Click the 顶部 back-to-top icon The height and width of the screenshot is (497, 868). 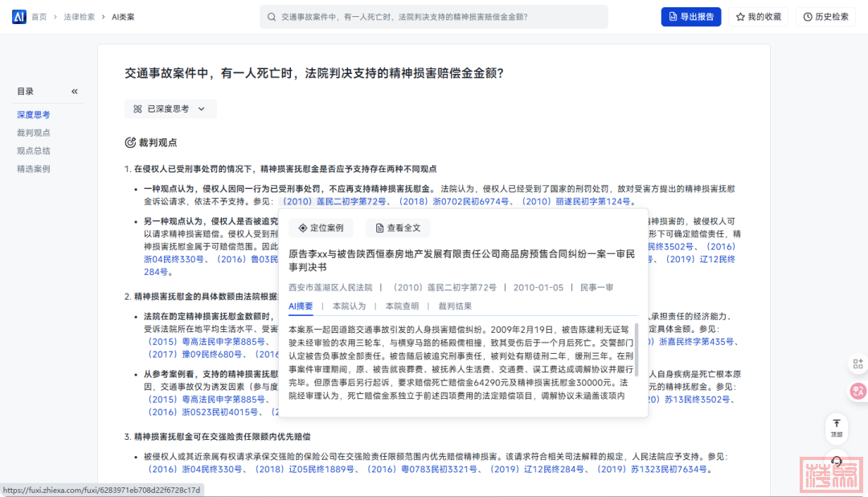tap(837, 427)
